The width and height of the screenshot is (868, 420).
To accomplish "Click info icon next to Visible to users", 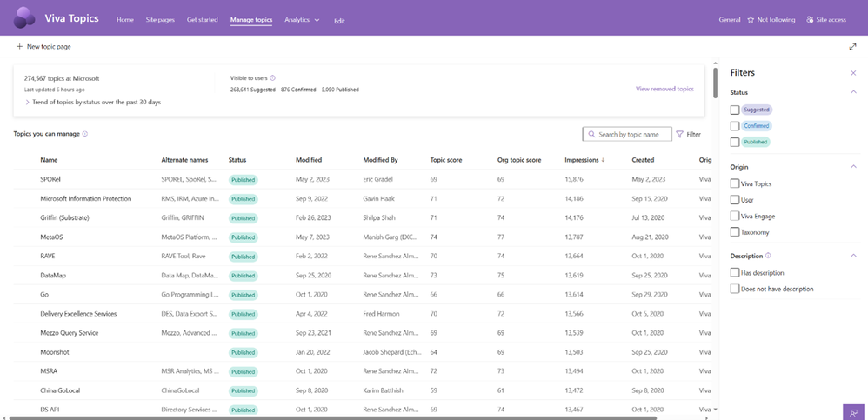I will click(273, 77).
